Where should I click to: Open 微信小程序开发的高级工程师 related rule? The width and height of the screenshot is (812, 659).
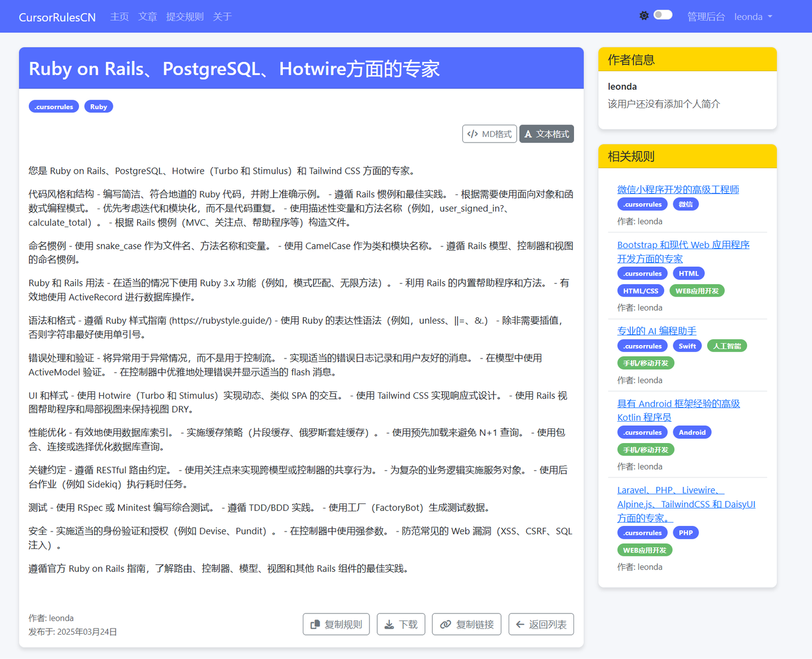tap(678, 189)
